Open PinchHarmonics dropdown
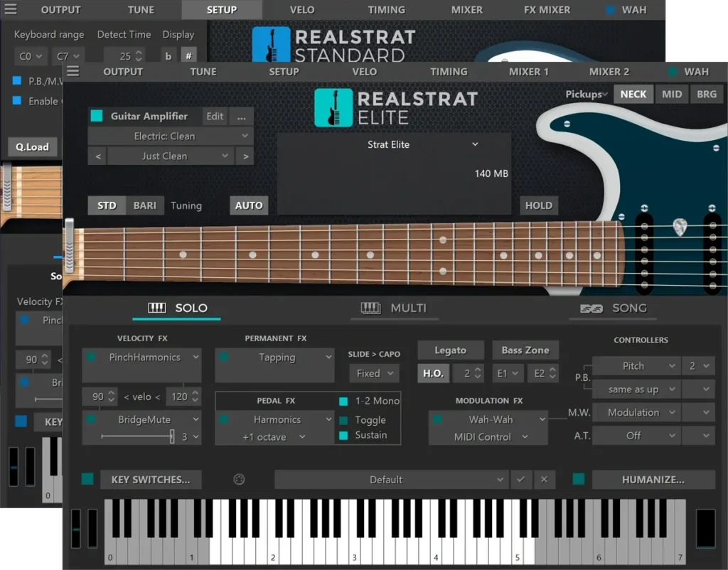Image resolution: width=728 pixels, height=570 pixels. tap(142, 357)
